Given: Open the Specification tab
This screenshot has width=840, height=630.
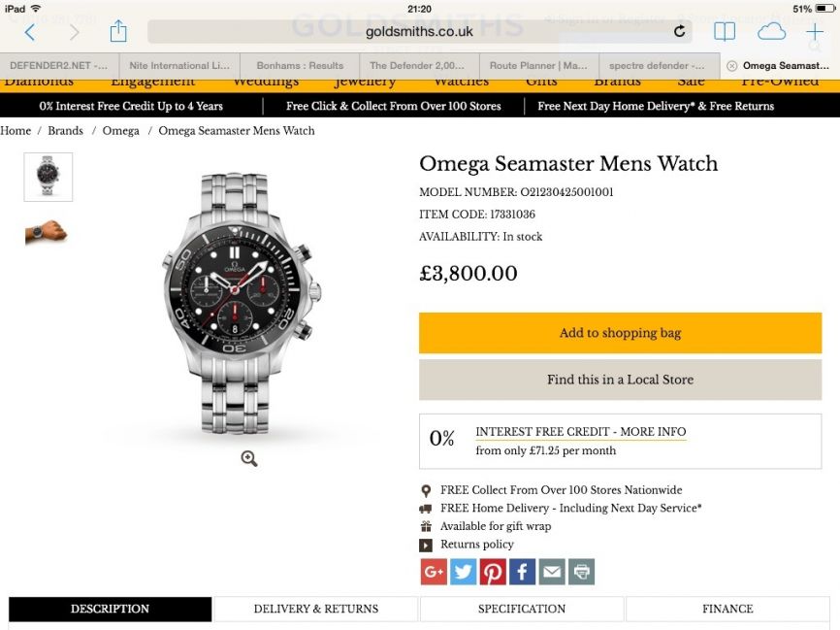Looking at the screenshot, I should click(x=522, y=609).
